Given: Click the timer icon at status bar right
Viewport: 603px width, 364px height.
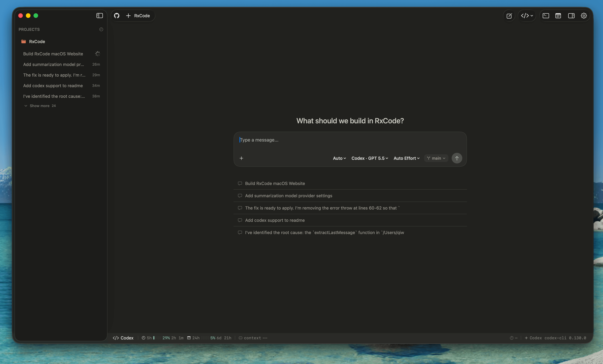Looking at the screenshot, I should [x=512, y=338].
